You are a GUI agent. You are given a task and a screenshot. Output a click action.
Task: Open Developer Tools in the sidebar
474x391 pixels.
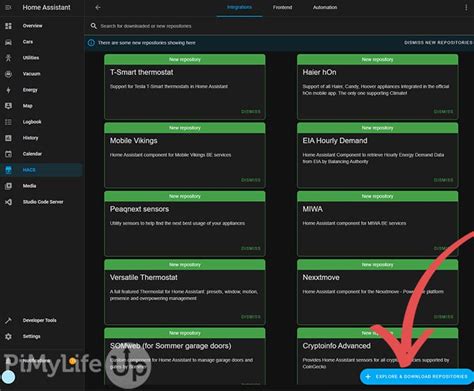coord(41,320)
